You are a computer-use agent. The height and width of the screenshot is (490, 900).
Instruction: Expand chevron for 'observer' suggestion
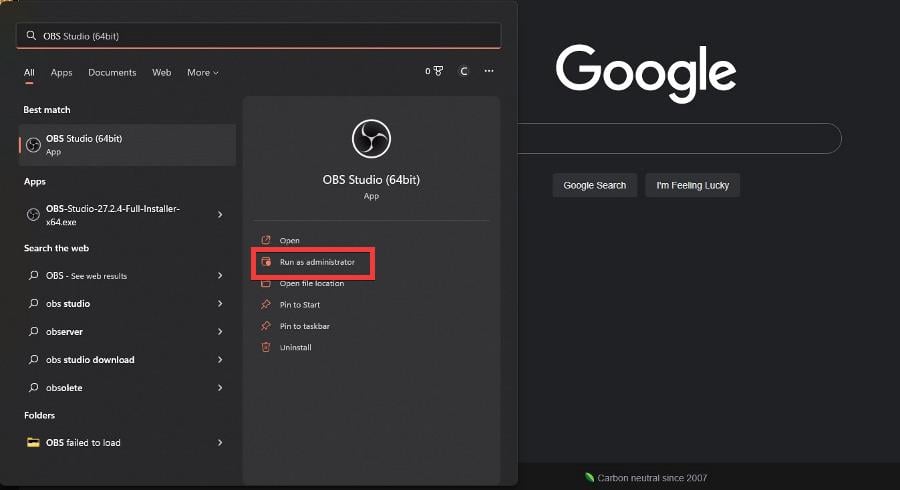(x=220, y=332)
